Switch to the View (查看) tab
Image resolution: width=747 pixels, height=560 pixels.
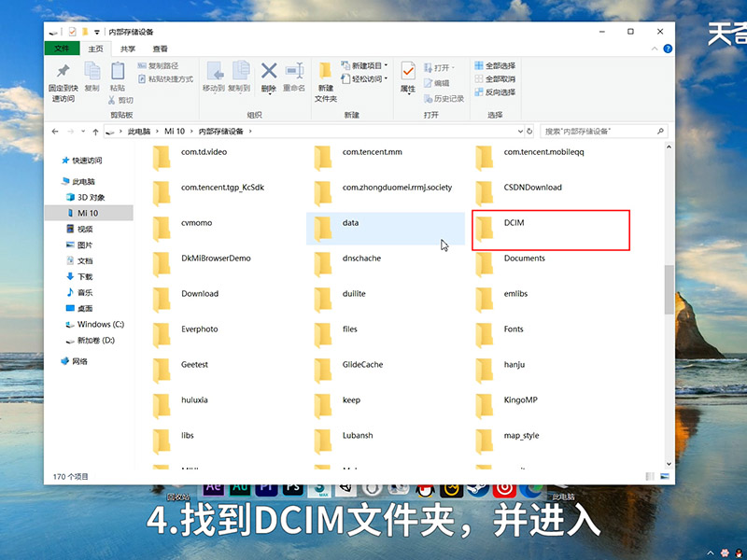160,49
